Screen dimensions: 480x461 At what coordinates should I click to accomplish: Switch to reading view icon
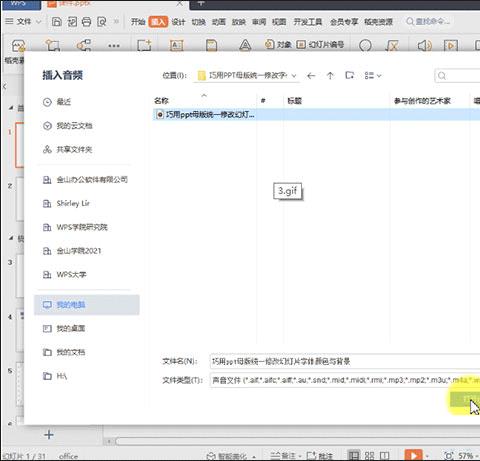click(x=384, y=455)
